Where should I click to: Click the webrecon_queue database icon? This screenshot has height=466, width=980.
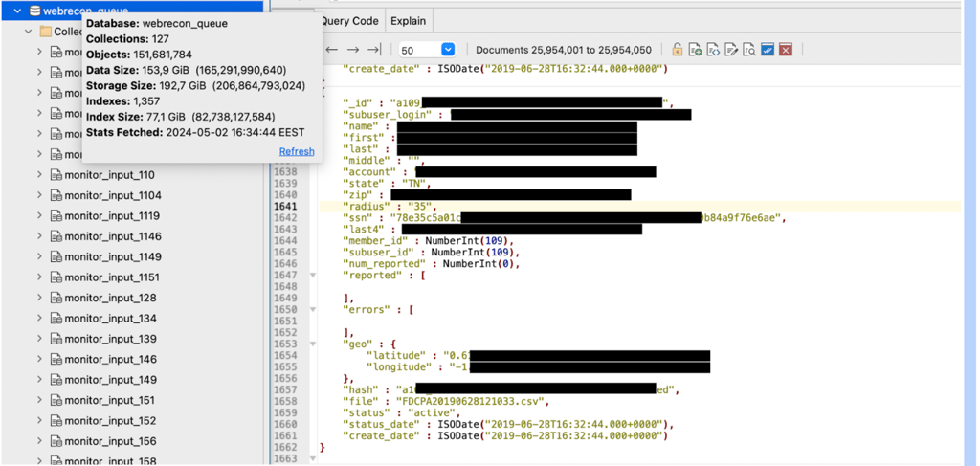tap(34, 11)
